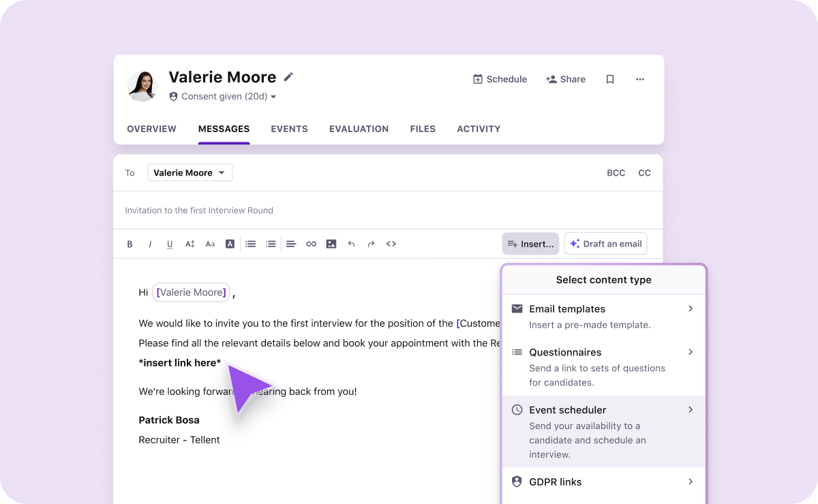
Task: Apply italic formatting
Action: [150, 244]
